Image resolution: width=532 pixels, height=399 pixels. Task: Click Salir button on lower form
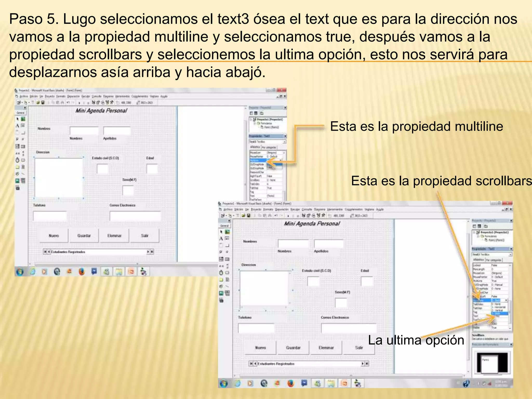(359, 348)
